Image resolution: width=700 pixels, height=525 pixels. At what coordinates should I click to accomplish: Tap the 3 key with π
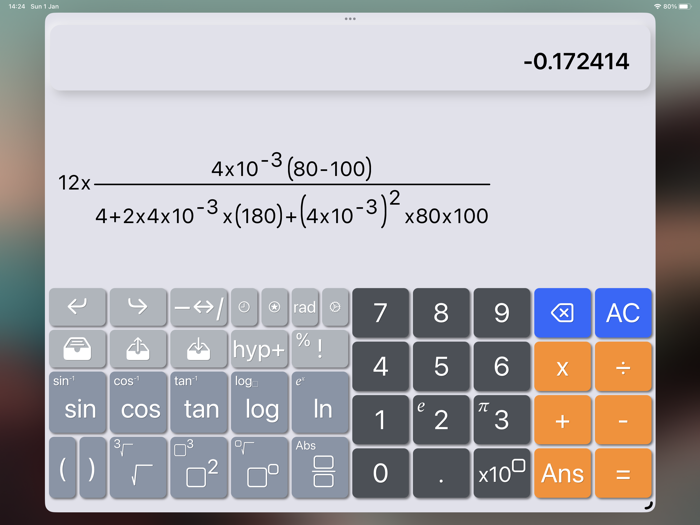click(x=502, y=420)
